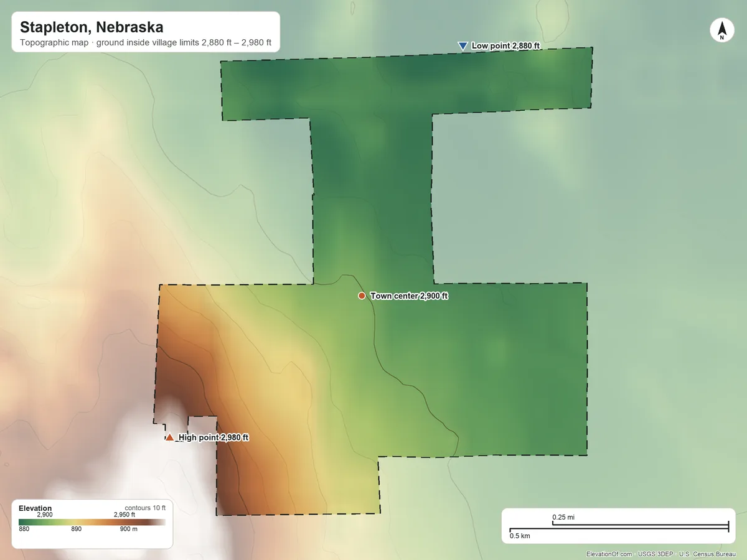
Task: Click the '2,950 ft' legend tick label
Action: click(125, 515)
